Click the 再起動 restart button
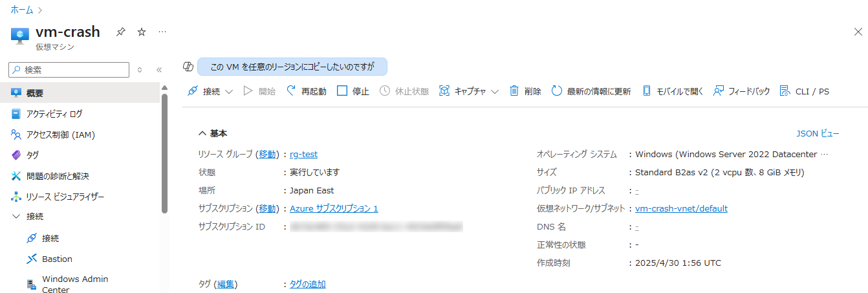 click(306, 91)
